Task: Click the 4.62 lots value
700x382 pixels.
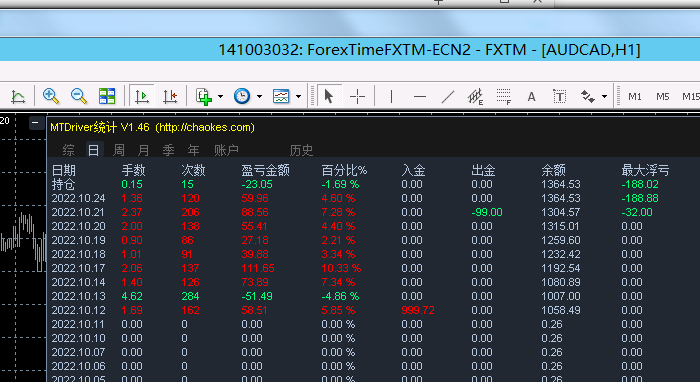Action: pos(132,296)
